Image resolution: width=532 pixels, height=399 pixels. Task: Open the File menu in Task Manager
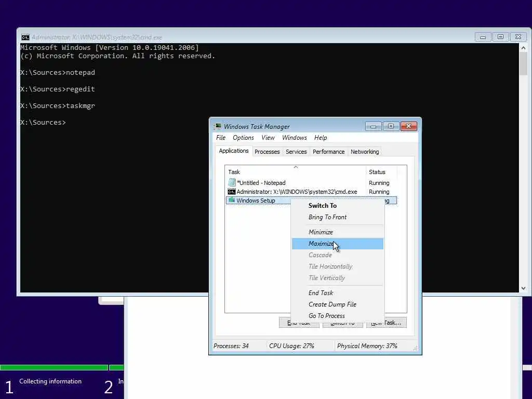point(220,137)
